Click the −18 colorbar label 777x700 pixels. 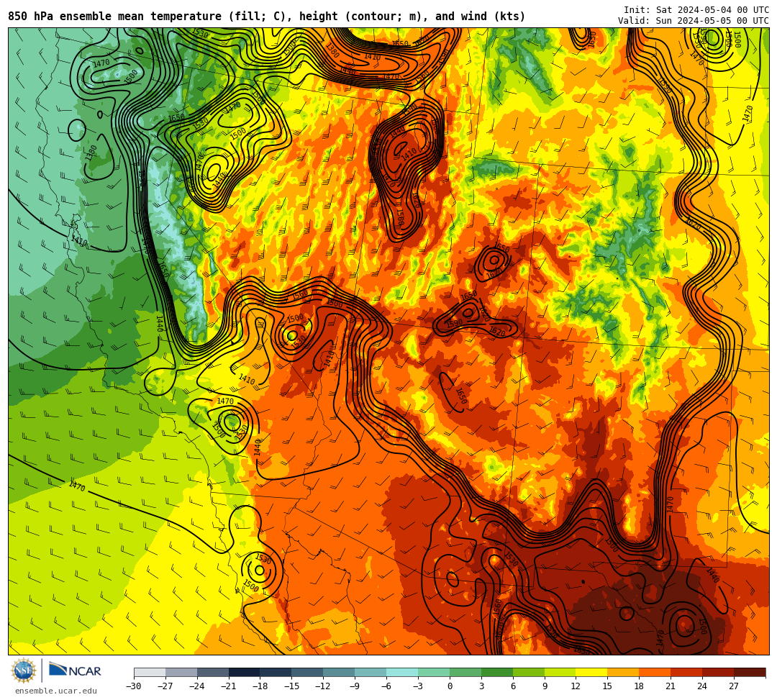point(260,686)
